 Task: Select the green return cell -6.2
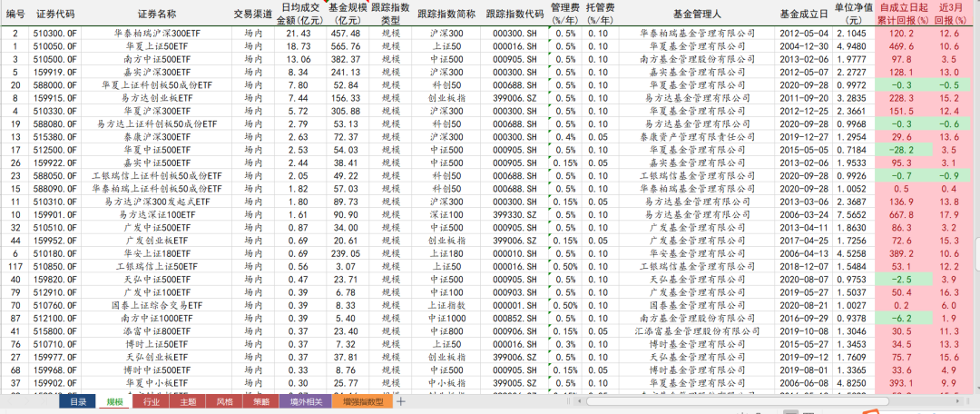coord(903,319)
